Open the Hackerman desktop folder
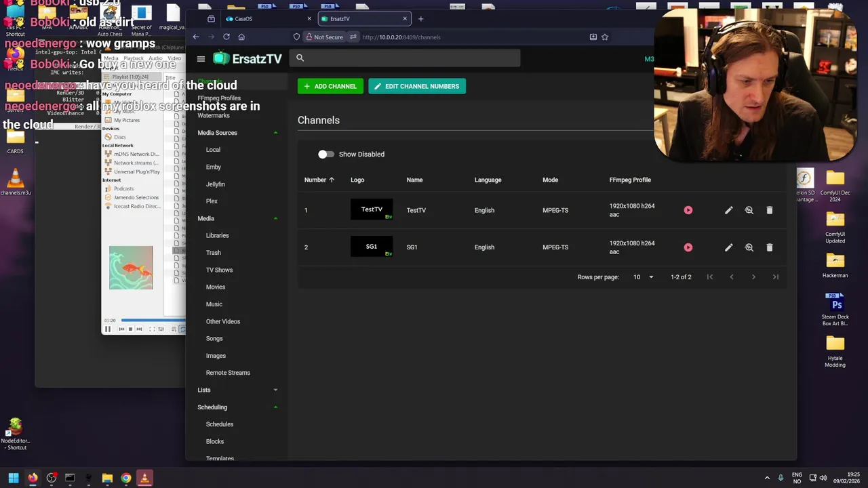868x488 pixels. (835, 266)
